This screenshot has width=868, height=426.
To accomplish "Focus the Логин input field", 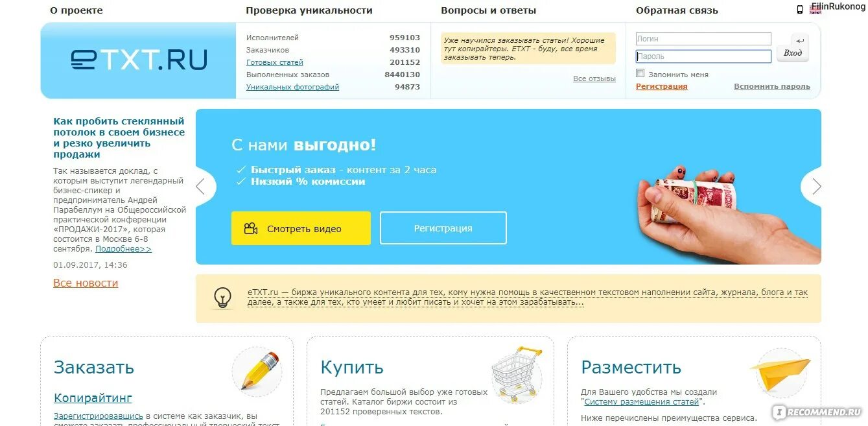I will [x=703, y=39].
